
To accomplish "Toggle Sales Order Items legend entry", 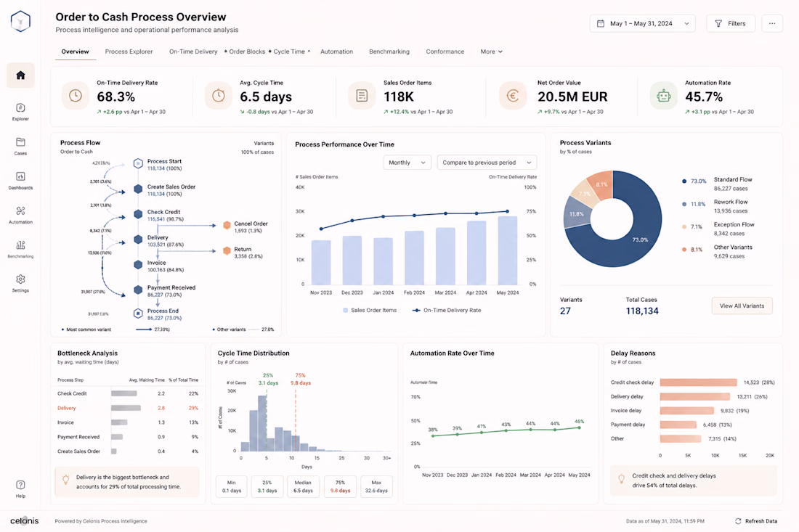I will coord(370,310).
